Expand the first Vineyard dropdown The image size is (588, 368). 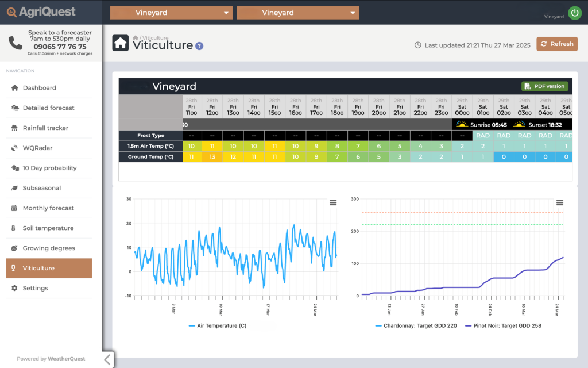tap(171, 13)
